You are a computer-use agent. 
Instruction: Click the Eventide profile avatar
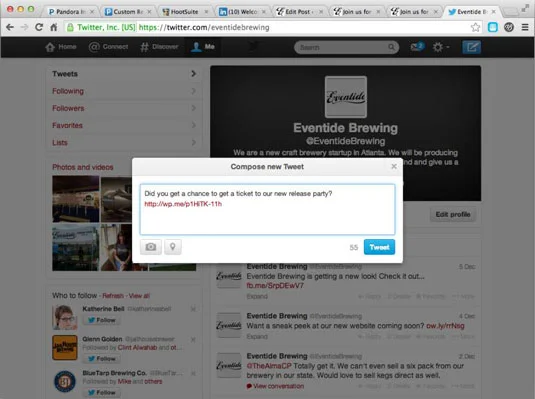tap(346, 97)
